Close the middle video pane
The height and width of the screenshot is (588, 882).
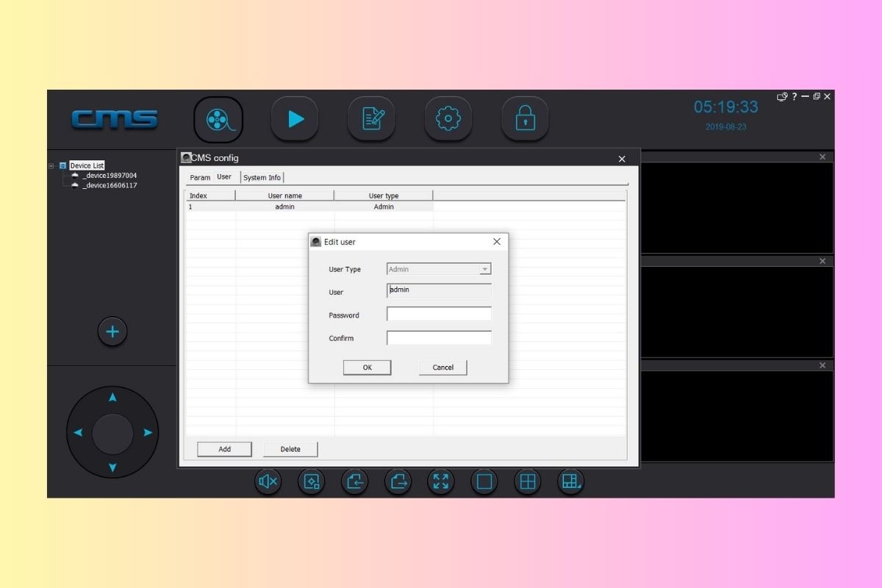click(x=822, y=262)
